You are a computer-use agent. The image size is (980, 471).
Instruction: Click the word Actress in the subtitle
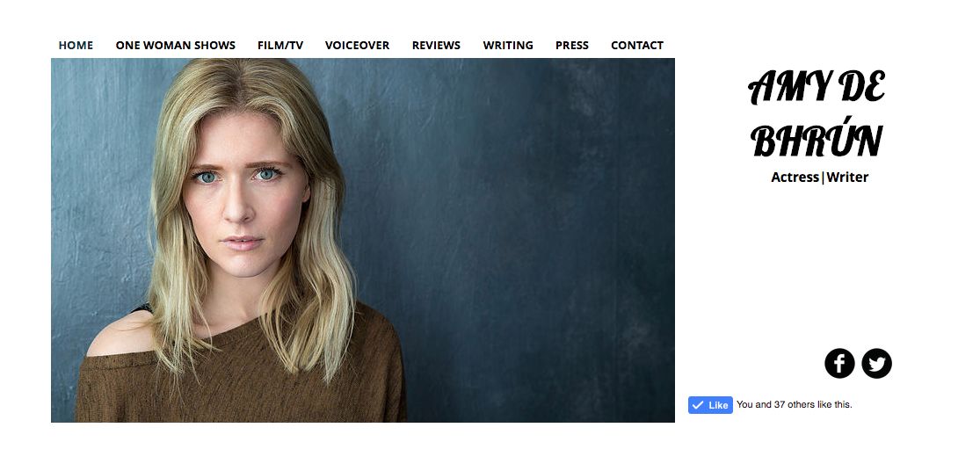pyautogui.click(x=795, y=178)
